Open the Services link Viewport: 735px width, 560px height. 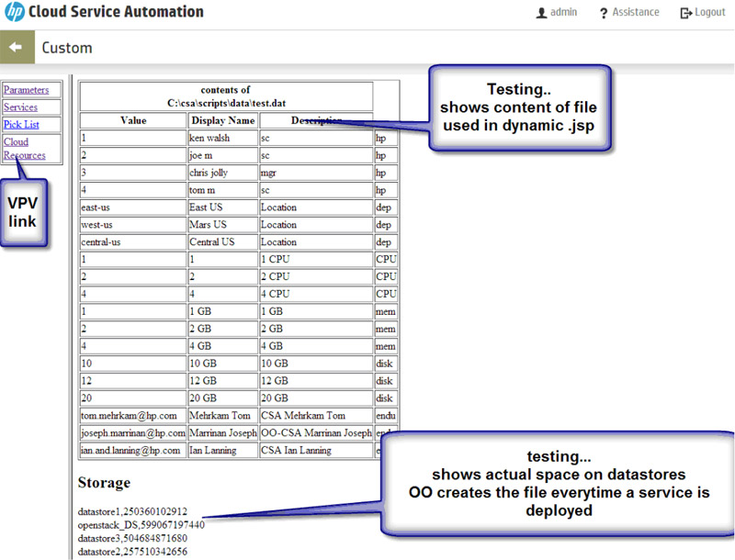click(20, 106)
